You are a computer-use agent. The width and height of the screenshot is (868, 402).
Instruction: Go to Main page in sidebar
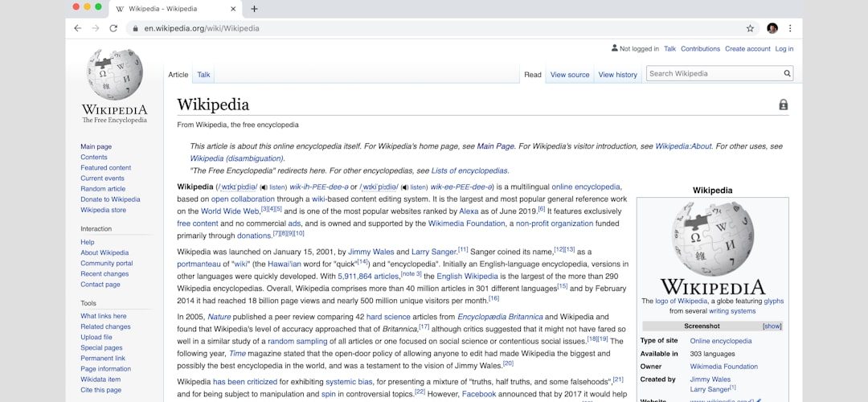point(96,147)
